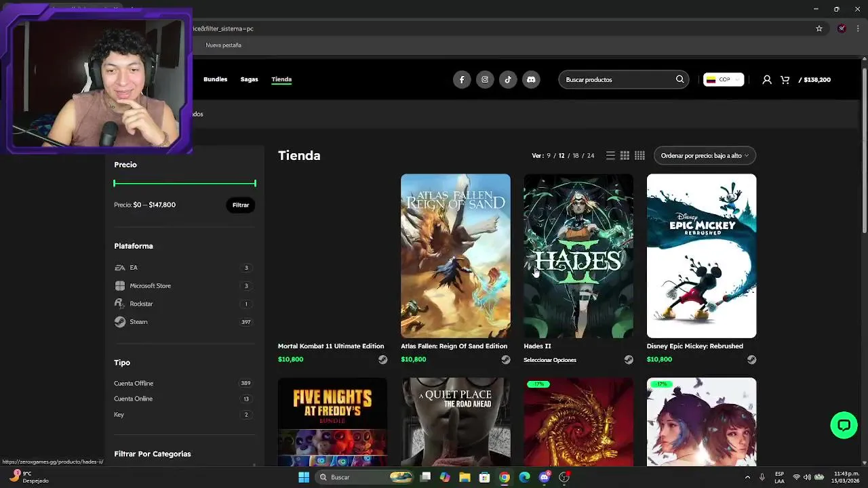Image resolution: width=868 pixels, height=488 pixels.
Task: Open Microsoft Edge in taskbar
Action: tap(524, 477)
